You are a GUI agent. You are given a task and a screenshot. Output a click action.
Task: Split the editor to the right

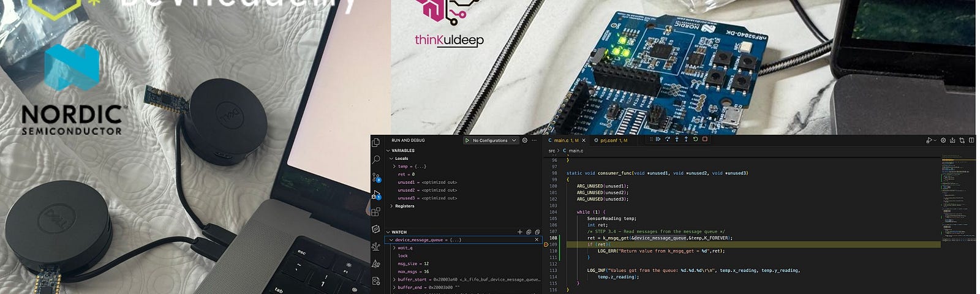[x=971, y=140]
